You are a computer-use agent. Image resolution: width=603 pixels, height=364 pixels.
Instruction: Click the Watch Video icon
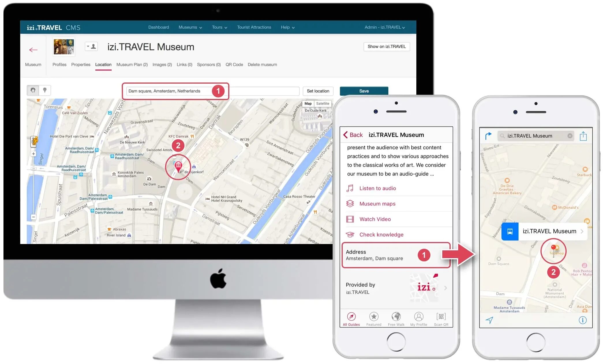pos(350,219)
